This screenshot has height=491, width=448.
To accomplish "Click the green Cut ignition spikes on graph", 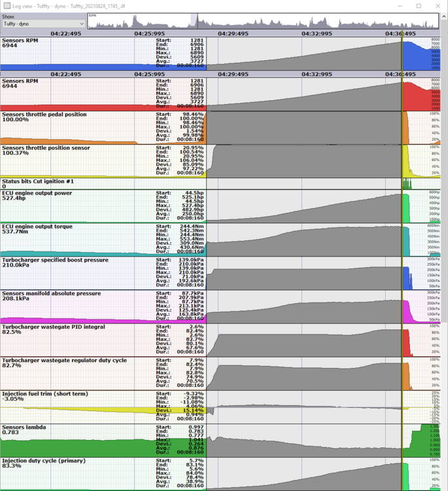I will [407, 184].
